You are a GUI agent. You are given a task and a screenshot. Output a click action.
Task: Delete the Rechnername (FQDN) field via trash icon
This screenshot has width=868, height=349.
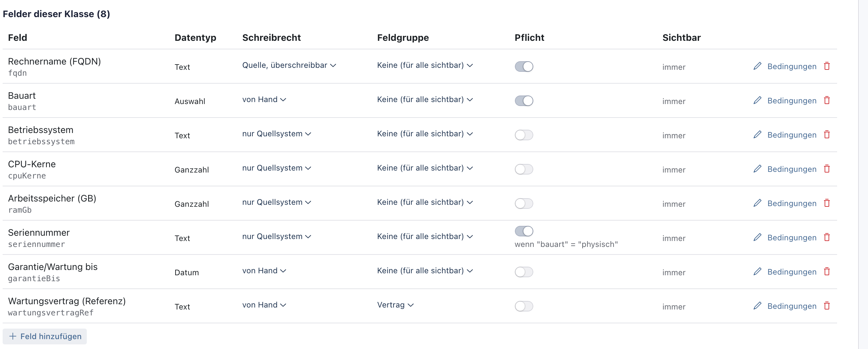pos(827,66)
